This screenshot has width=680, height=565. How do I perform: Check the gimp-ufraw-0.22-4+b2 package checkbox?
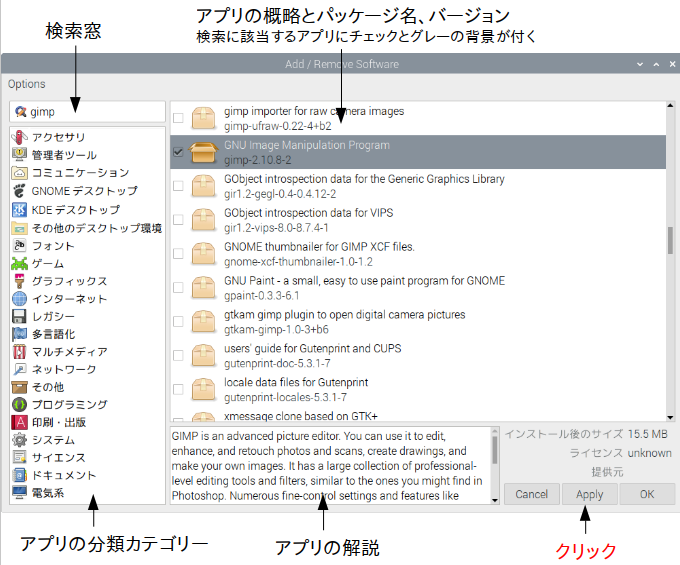click(178, 118)
